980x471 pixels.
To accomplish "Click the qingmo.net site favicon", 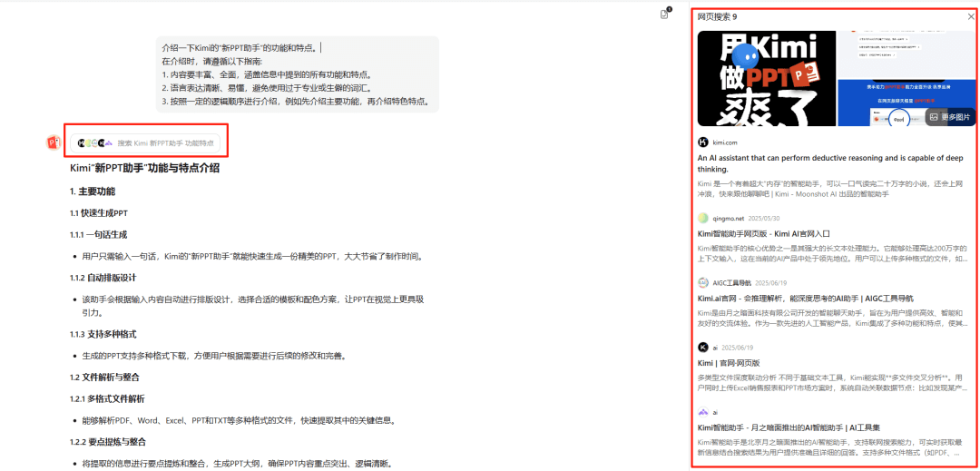I will pyautogui.click(x=703, y=218).
